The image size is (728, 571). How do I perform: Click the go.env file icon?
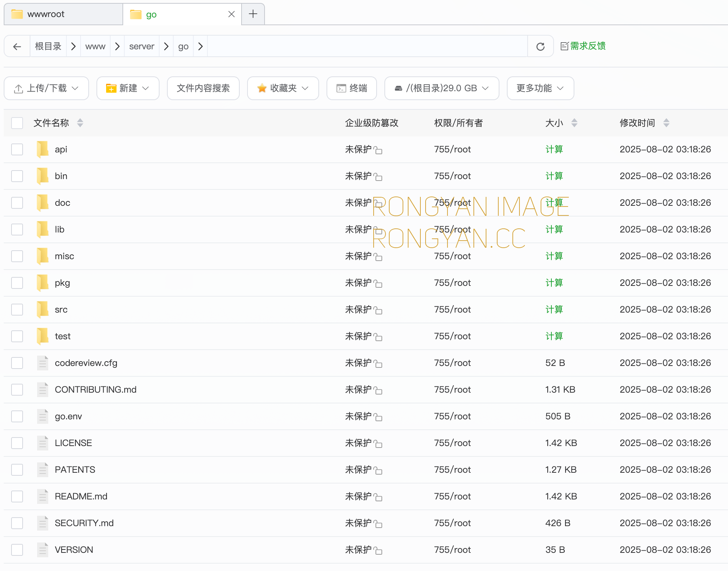pyautogui.click(x=43, y=416)
